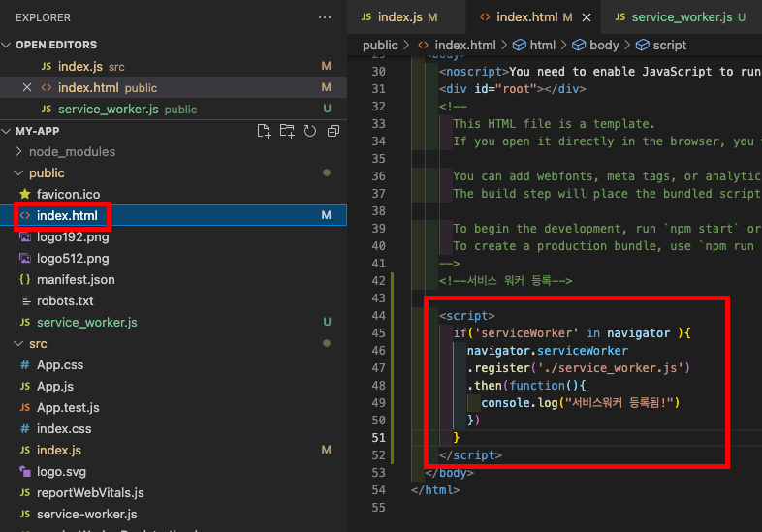Open logo512.png in the file tree
762x532 pixels.
174,259
